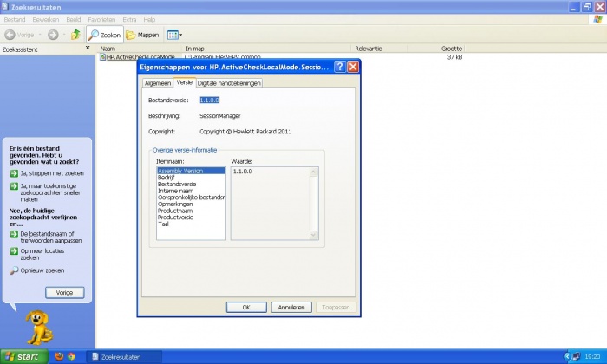Open the Windows start menu
Image resolution: width=607 pixels, height=364 pixels.
click(24, 357)
